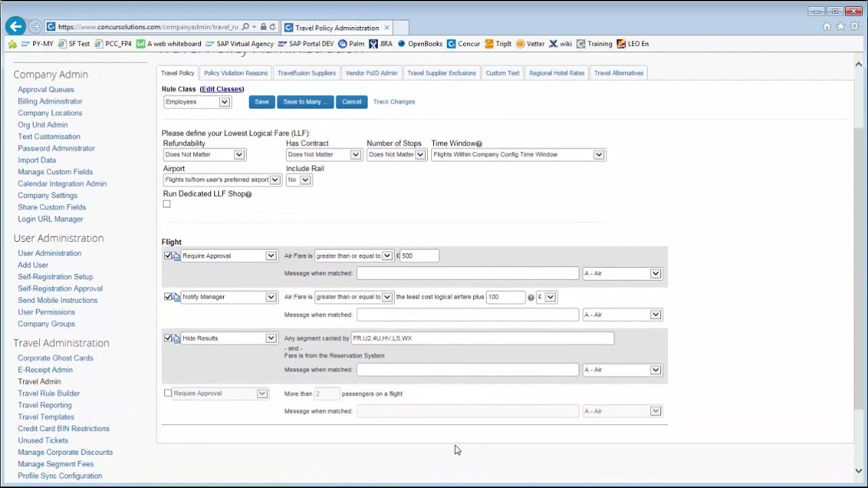Open Notify Manager action dropdown

point(229,297)
